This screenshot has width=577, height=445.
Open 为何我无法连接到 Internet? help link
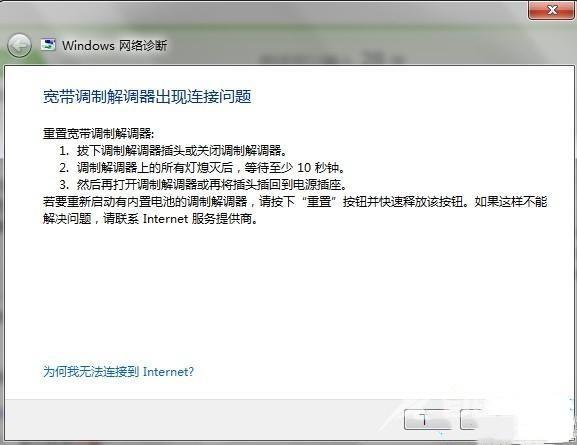(118, 371)
